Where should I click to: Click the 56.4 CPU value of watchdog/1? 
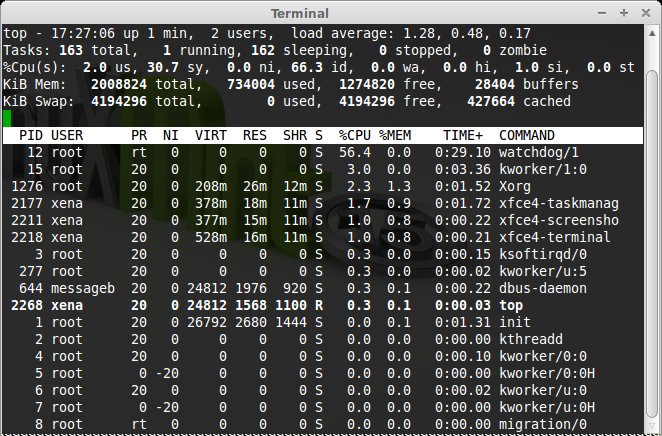pyautogui.click(x=355, y=152)
